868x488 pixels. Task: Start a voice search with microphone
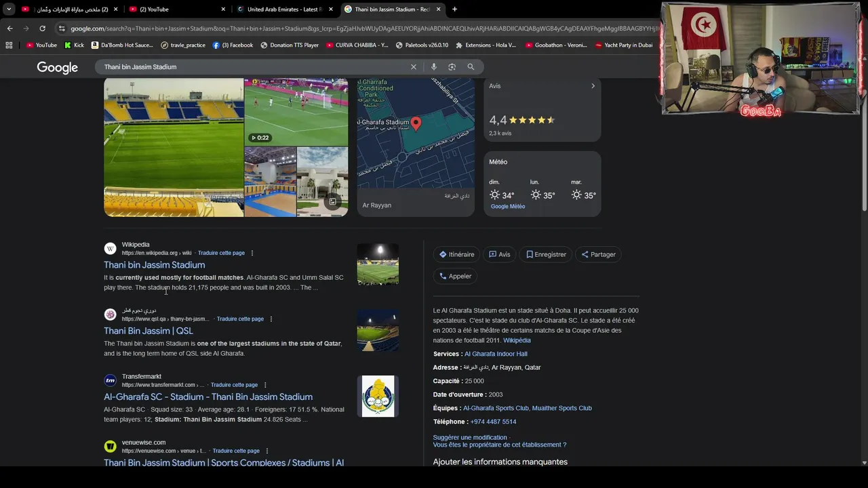(x=433, y=66)
